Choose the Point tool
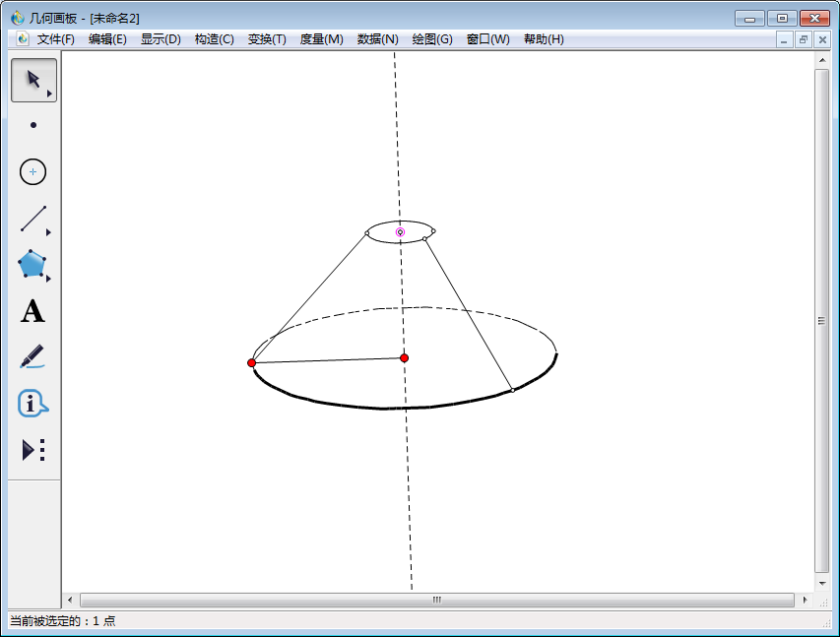840x637 pixels. (x=33, y=125)
